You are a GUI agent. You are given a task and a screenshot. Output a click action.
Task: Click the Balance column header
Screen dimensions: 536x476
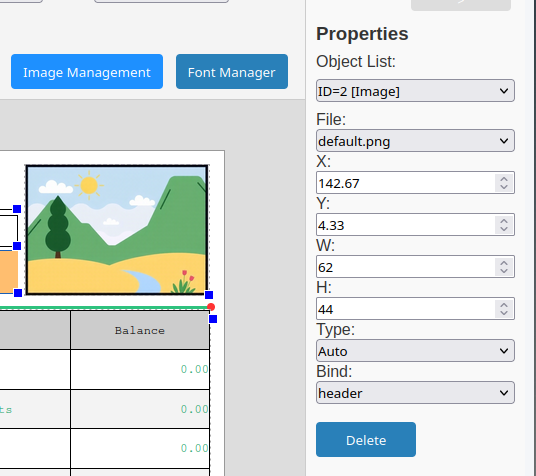point(140,330)
